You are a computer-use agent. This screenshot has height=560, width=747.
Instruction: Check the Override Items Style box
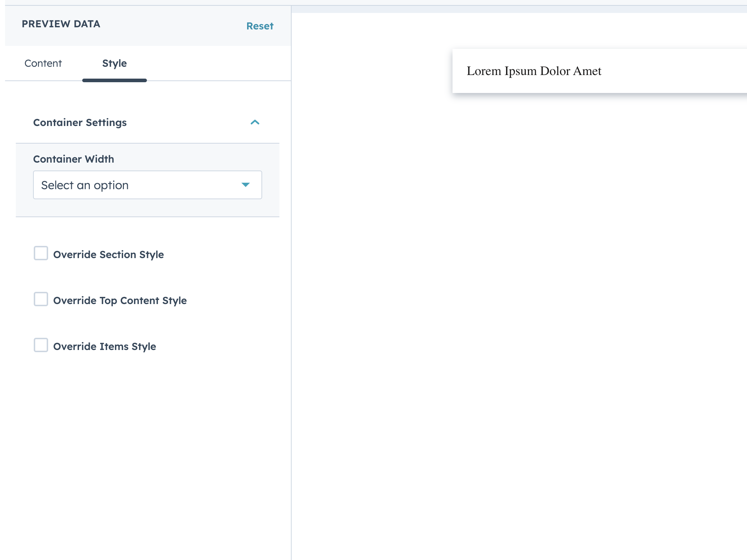pos(41,345)
